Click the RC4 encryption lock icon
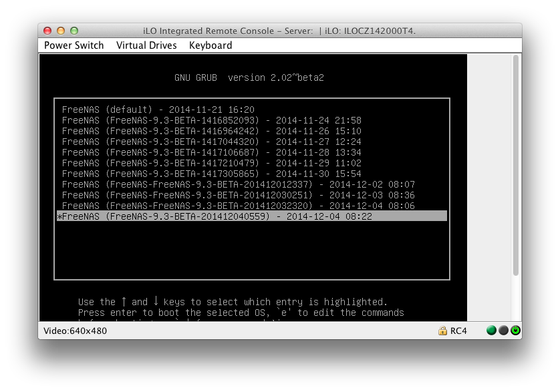The height and width of the screenshot is (392, 560). pos(442,331)
